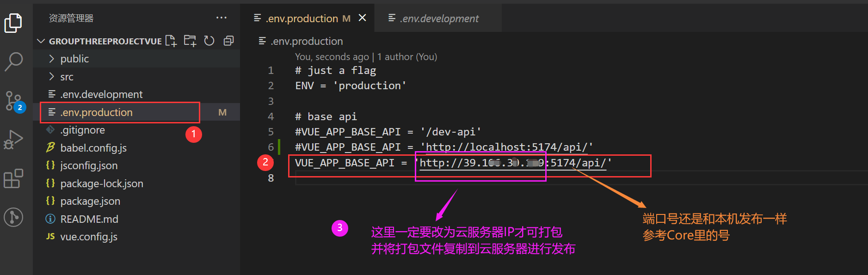This screenshot has height=275, width=868.
Task: Click the 资源管理器 explorer panel title
Action: (x=71, y=18)
